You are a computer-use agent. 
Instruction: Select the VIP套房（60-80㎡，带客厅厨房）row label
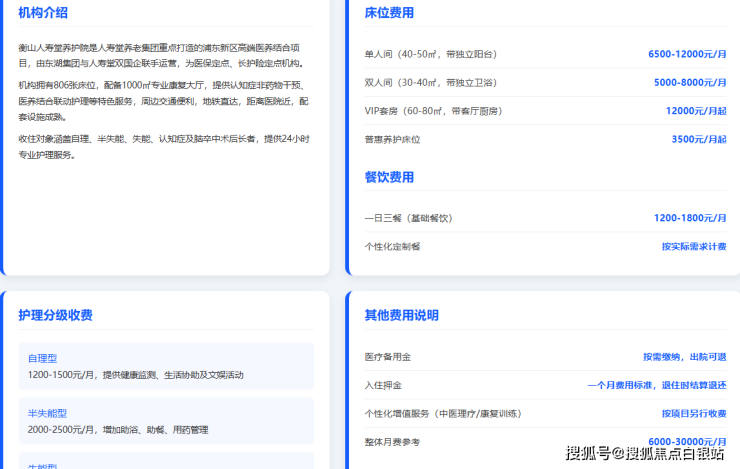click(x=433, y=111)
